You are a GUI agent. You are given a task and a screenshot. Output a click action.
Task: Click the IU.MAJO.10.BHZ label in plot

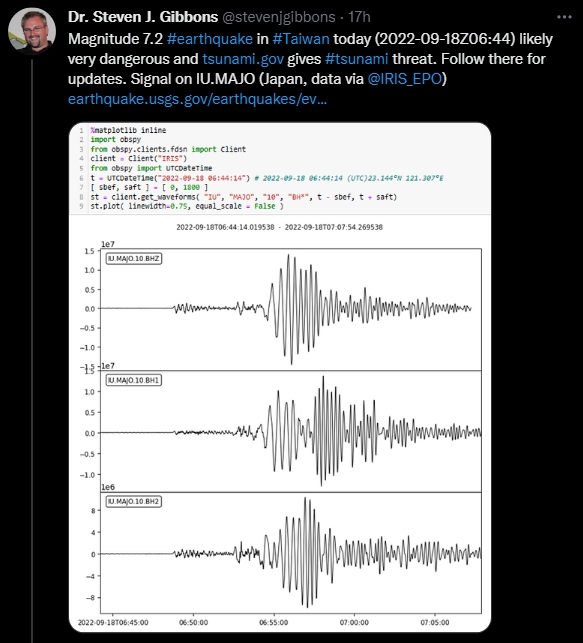[134, 259]
